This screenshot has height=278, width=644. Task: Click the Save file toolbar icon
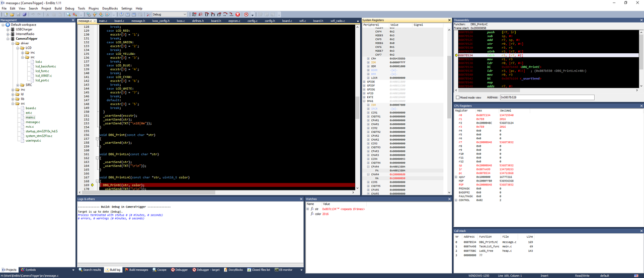18,14
